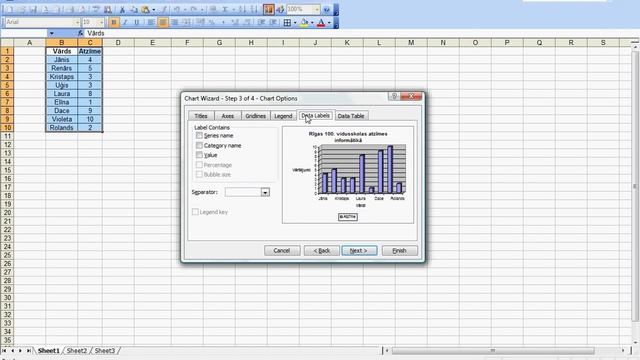640x360 pixels.
Task: Switch to the Titles tab
Action: [201, 116]
